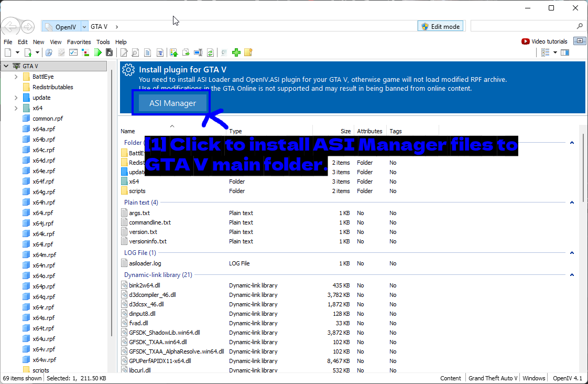Collapse the LOG File (1) group
This screenshot has width=588, height=384.
click(x=572, y=253)
